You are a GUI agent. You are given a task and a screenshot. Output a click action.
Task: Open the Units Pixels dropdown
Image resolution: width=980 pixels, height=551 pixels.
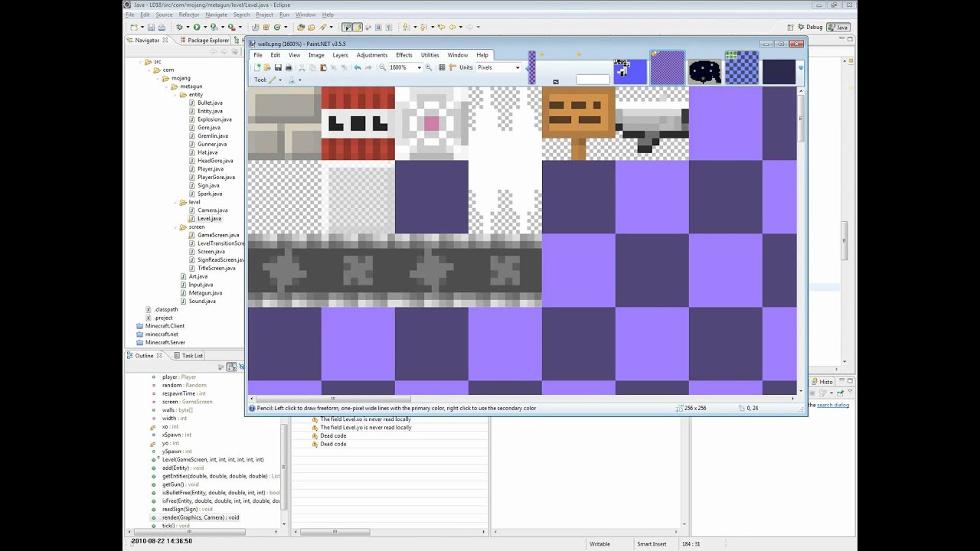(x=518, y=67)
